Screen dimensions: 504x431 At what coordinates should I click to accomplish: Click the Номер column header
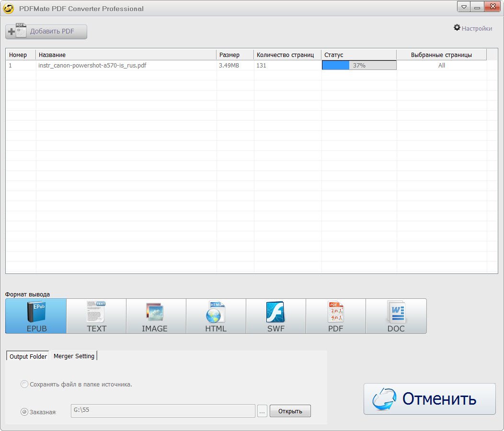tap(21, 55)
